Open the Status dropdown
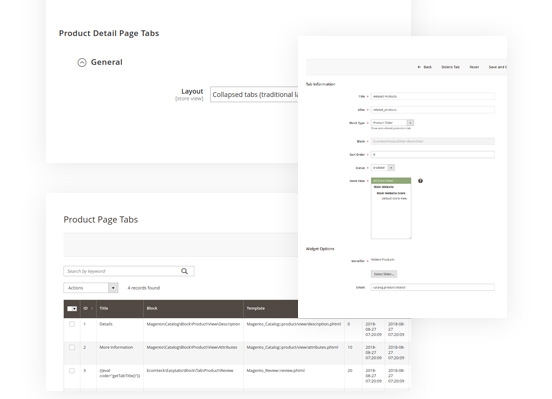 click(383, 168)
